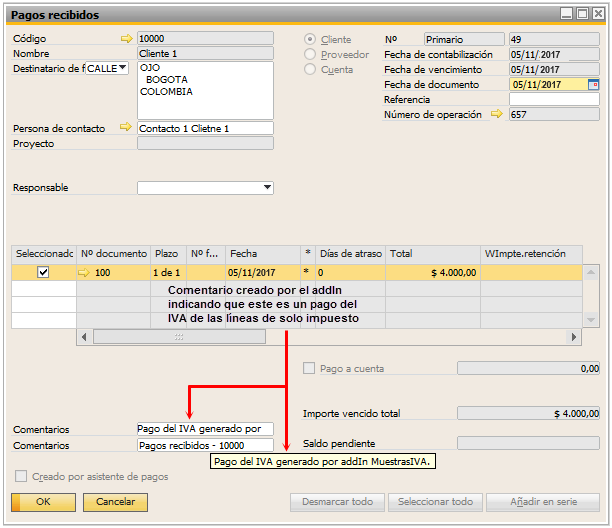Viewport: 612px width, 528px height.
Task: Open the Responsable dropdown list
Action: click(x=266, y=187)
